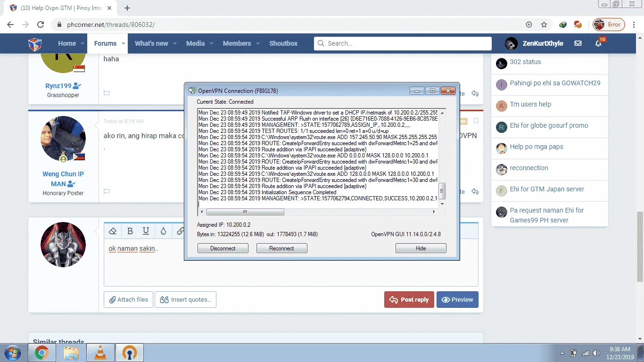The image size is (644, 362).
Task: Select the eraser remove-formatting icon
Action: pos(112,231)
